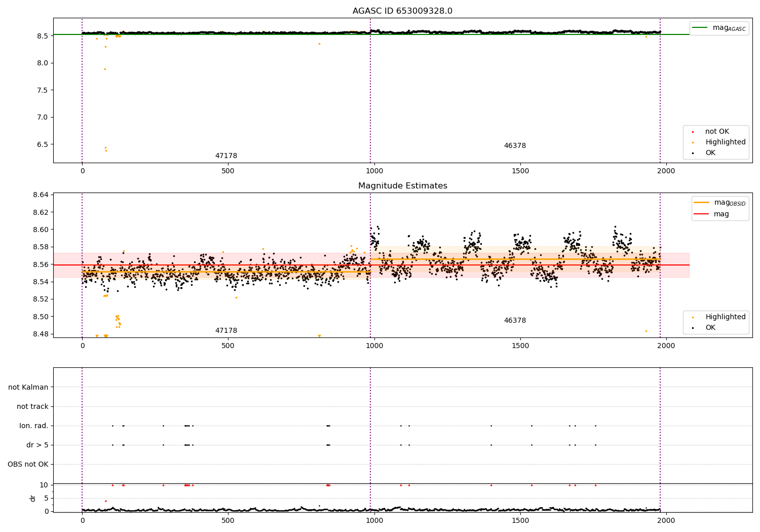This screenshot has width=760, height=532.
Task: Click the 2000 x-axis tick on bottom plot
Action: point(666,520)
